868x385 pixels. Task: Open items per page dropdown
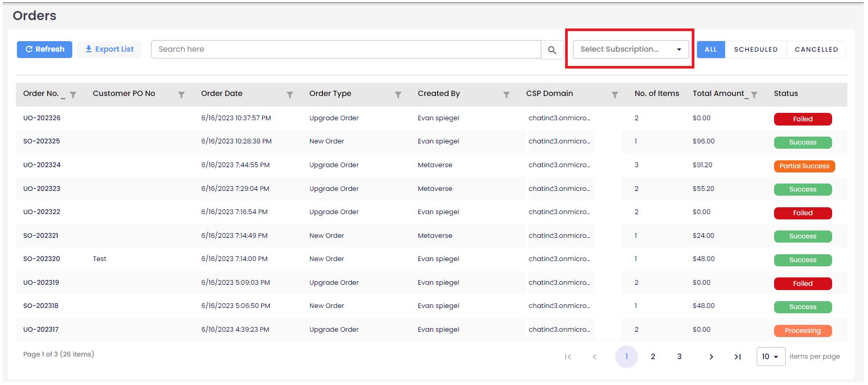click(x=770, y=357)
